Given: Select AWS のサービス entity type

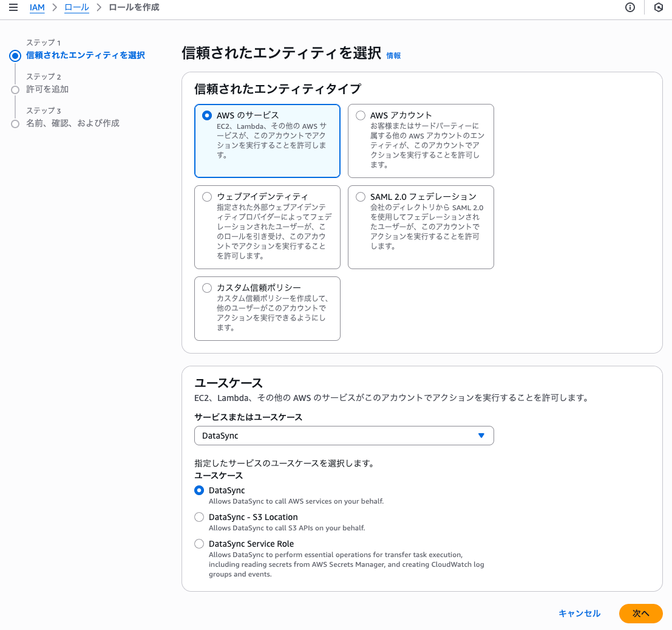Looking at the screenshot, I should (267, 141).
